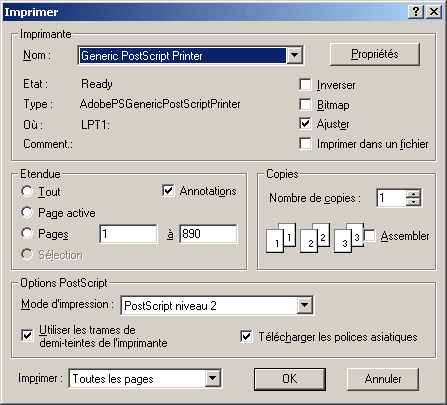This screenshot has height=405, width=447.
Task: Open printer Propriétés
Action: click(375, 54)
